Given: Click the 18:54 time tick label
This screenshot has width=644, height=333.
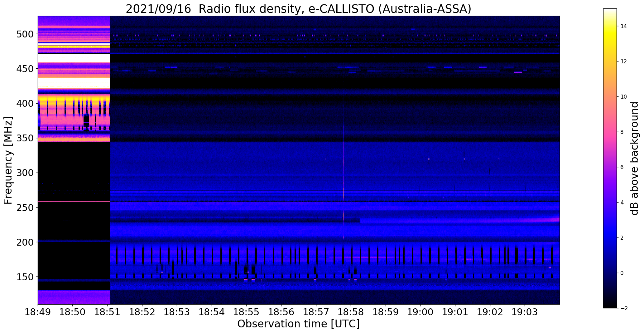Looking at the screenshot, I should point(212,312).
